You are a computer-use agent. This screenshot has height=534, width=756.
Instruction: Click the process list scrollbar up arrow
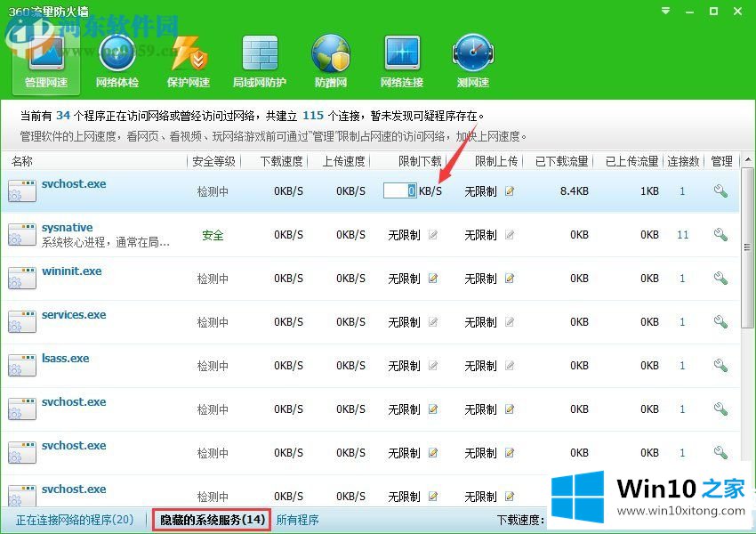point(747,159)
